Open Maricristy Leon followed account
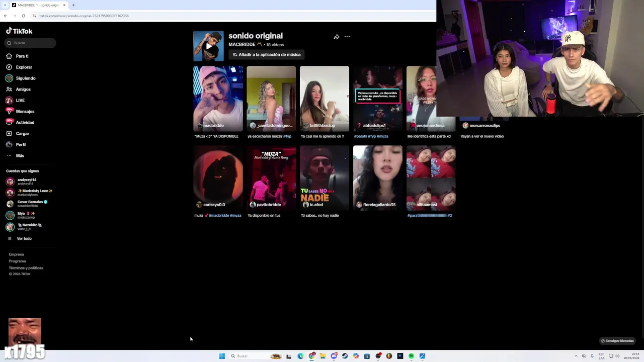 tap(29, 193)
